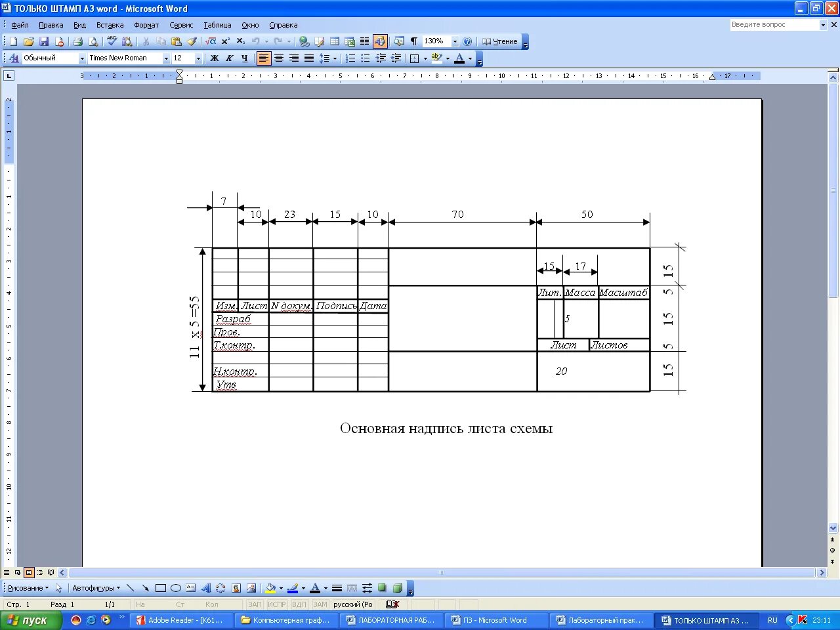Open the Таблица menu
Viewport: 840px width, 630px height.
pyautogui.click(x=217, y=25)
